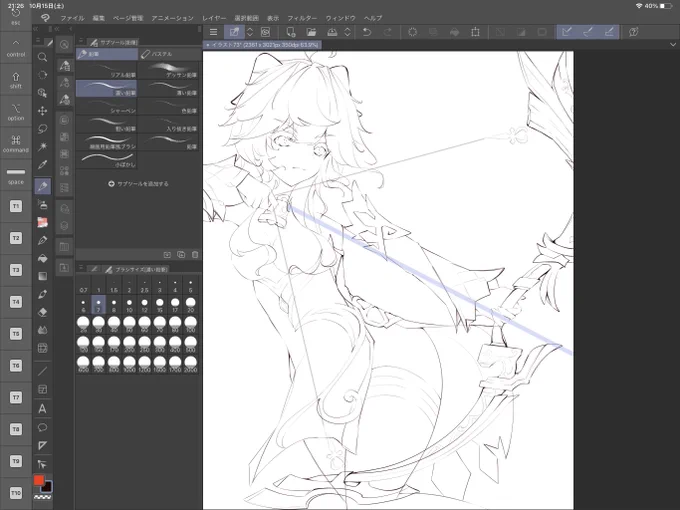Click the duplicate sub tool icon
The width and height of the screenshot is (680, 510).
click(x=181, y=255)
